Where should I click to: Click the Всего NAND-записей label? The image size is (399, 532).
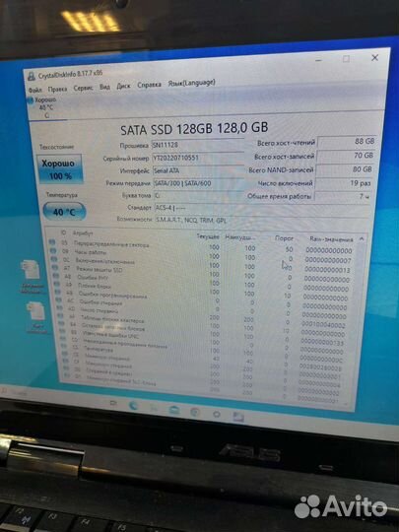281,170
